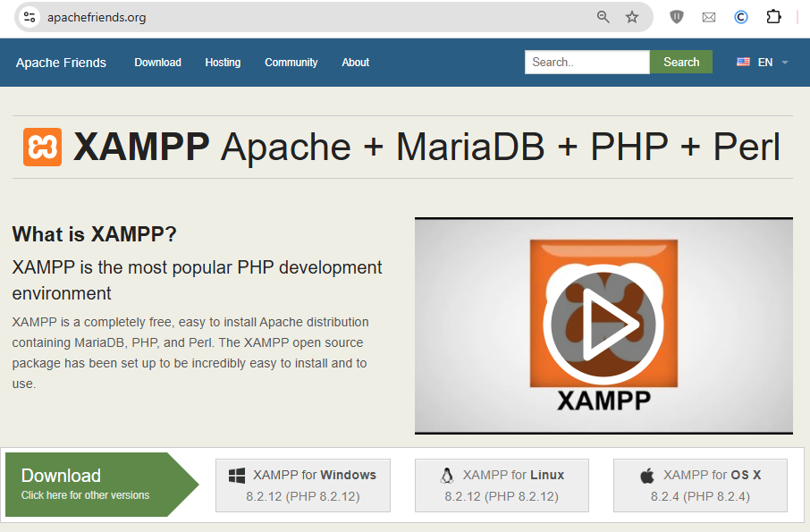This screenshot has height=532, width=810.
Task: Click inside the search text field
Action: [x=586, y=62]
